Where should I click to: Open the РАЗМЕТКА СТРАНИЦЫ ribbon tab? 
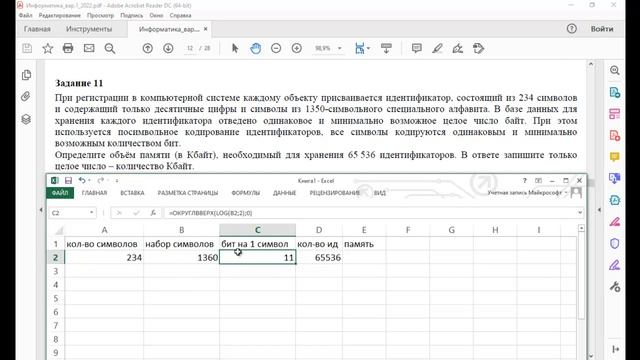point(188,193)
